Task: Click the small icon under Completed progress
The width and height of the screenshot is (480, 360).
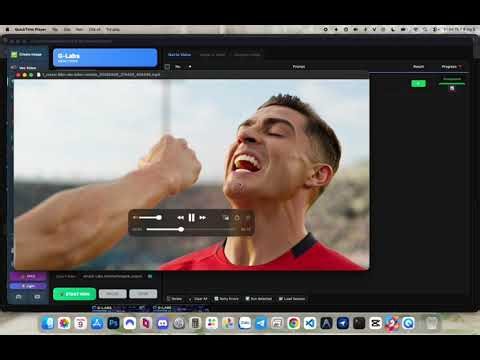Action: point(452,88)
